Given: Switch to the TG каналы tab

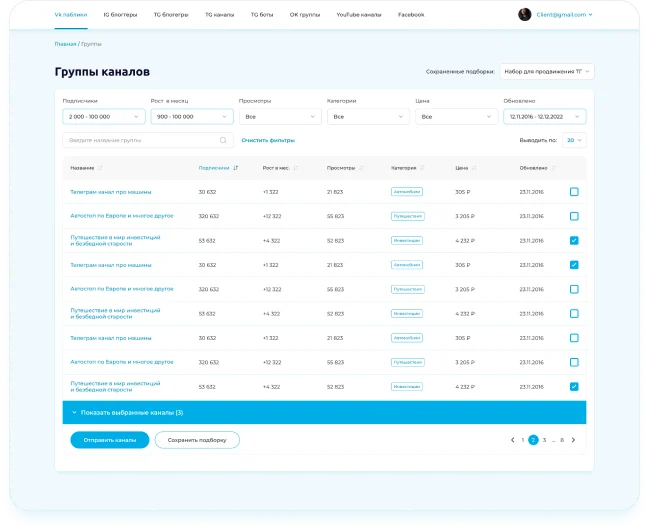Looking at the screenshot, I should coord(220,15).
